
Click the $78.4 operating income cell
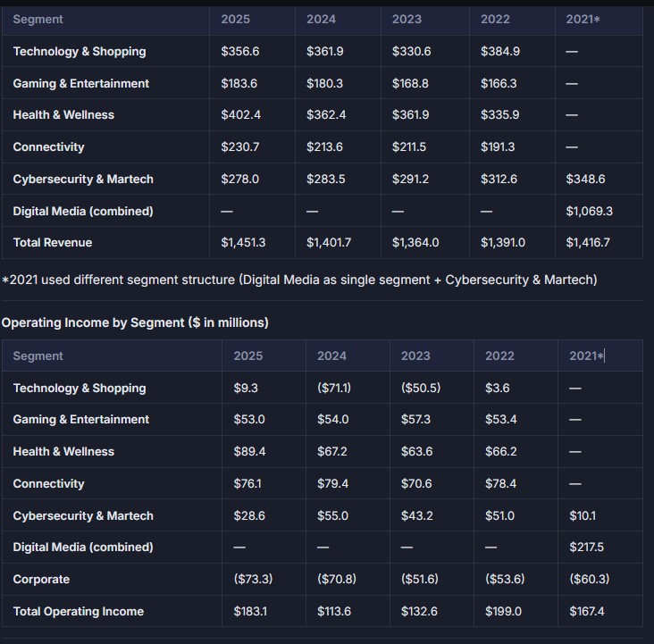pos(500,483)
